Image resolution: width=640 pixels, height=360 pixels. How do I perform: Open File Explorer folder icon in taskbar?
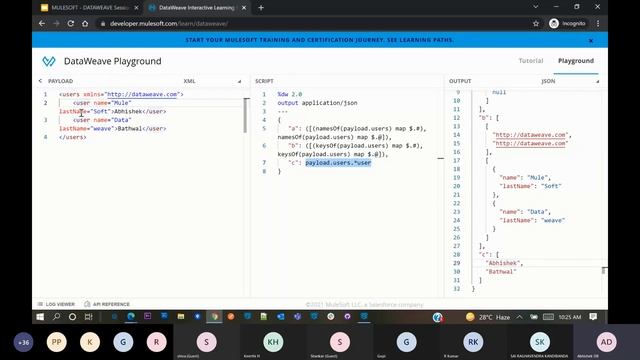(x=181, y=316)
